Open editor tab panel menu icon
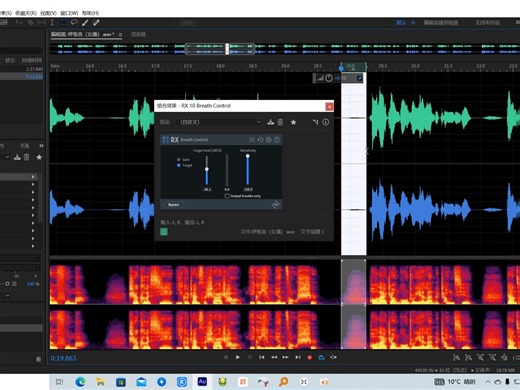520x390 pixels. [x=121, y=34]
